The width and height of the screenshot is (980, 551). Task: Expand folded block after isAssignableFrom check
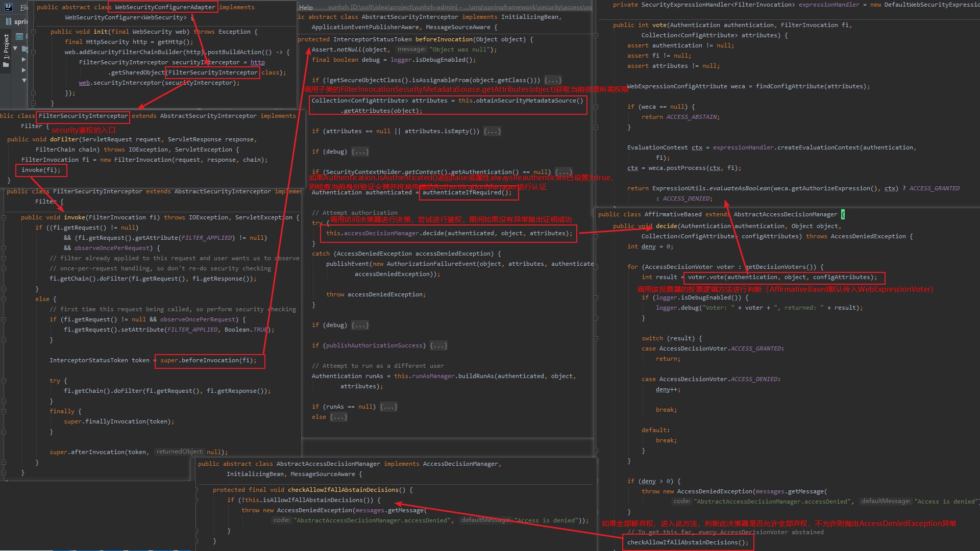pyautogui.click(x=552, y=80)
